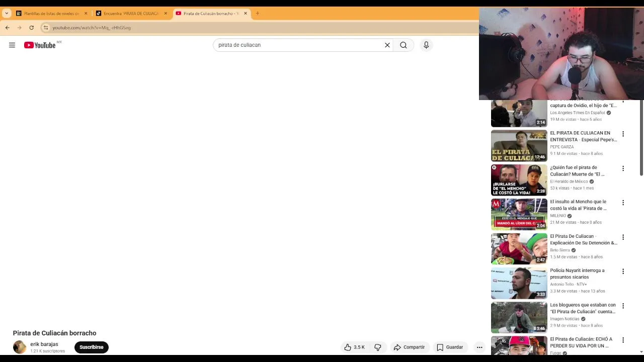Switch to Encuentra 'PIRATA DE CULIACÁN' tab
The image size is (644, 362).
[x=131, y=14]
